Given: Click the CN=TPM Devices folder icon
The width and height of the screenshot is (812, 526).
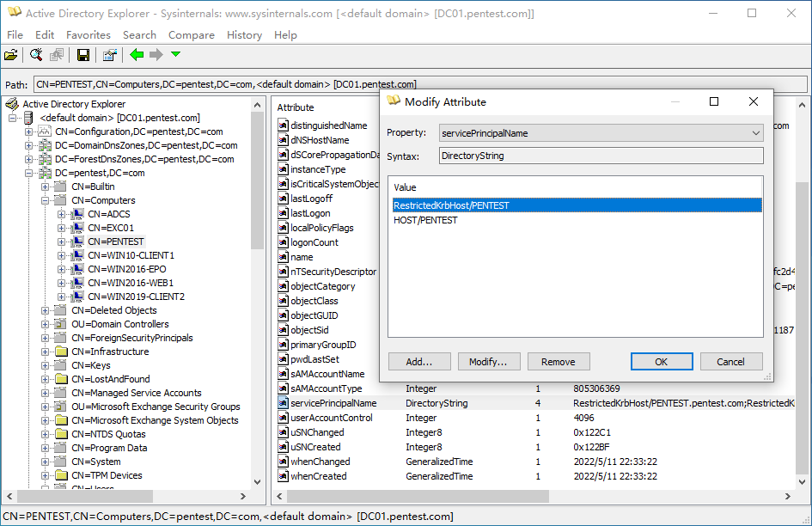Looking at the screenshot, I should tap(61, 475).
